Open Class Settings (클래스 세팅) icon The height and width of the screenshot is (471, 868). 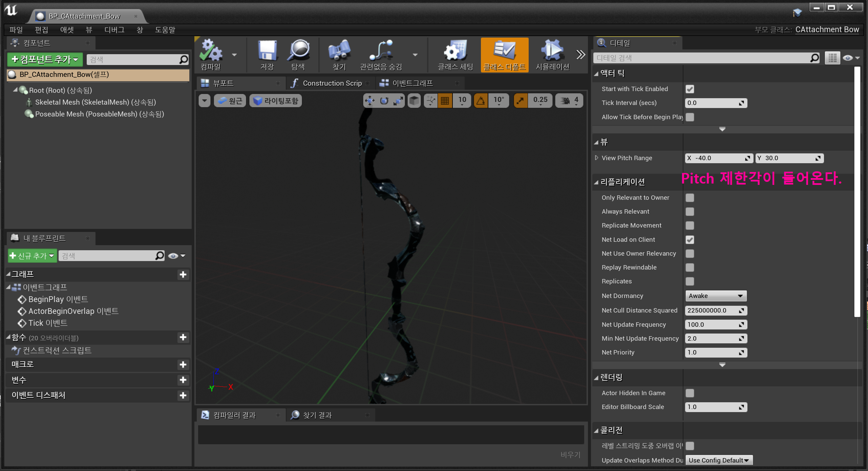[x=455, y=51]
